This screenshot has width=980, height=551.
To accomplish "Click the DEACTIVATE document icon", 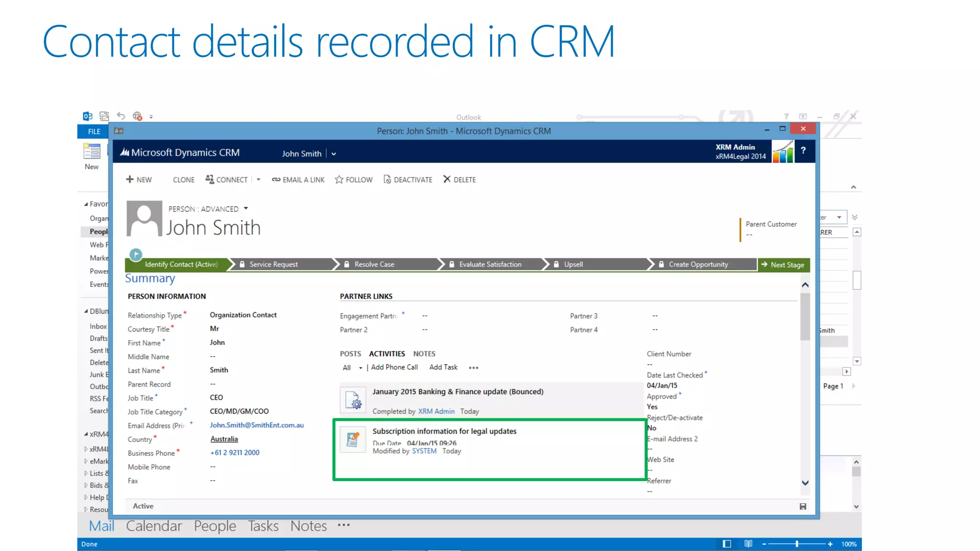I will tap(387, 179).
